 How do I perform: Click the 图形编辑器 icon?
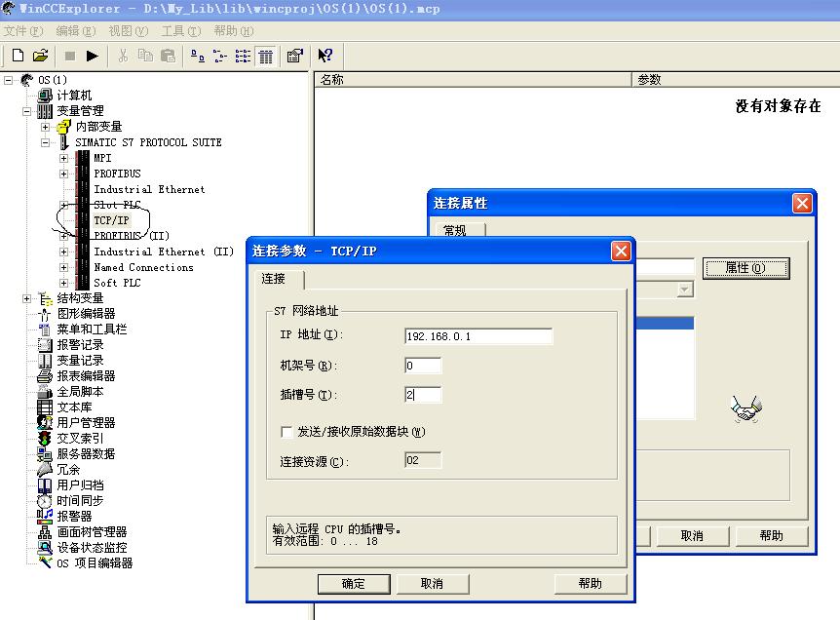pos(45,314)
